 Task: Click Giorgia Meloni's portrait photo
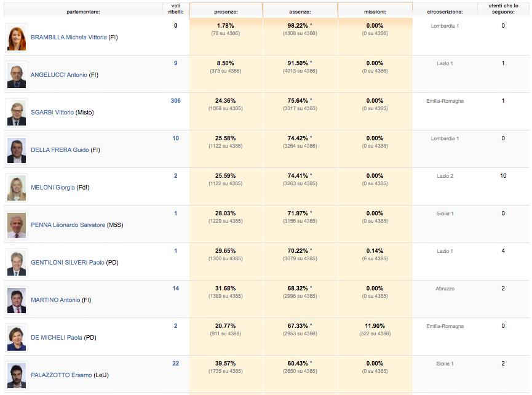click(16, 188)
